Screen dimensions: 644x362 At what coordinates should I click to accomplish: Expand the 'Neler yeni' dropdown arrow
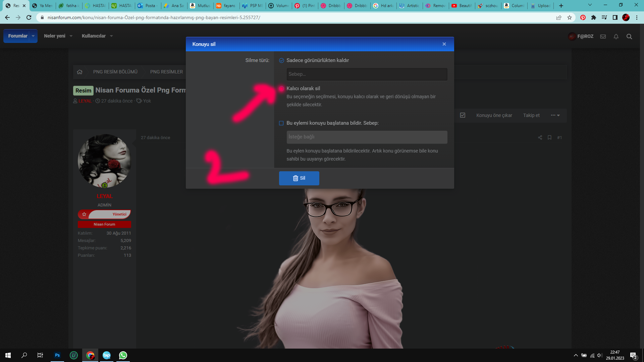click(71, 36)
